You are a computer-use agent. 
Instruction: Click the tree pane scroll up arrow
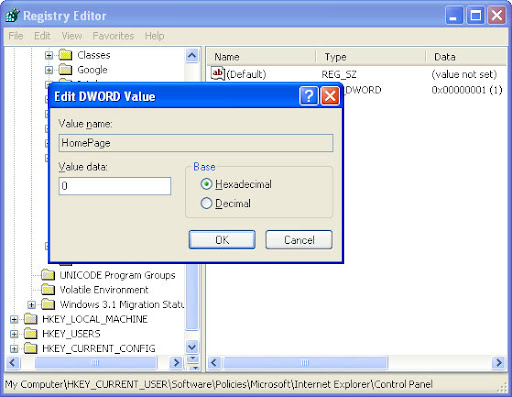192,55
